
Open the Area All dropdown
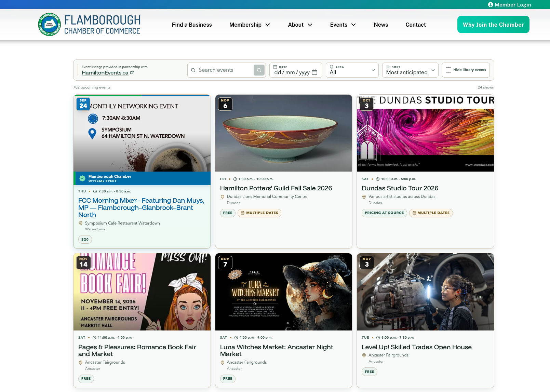352,70
